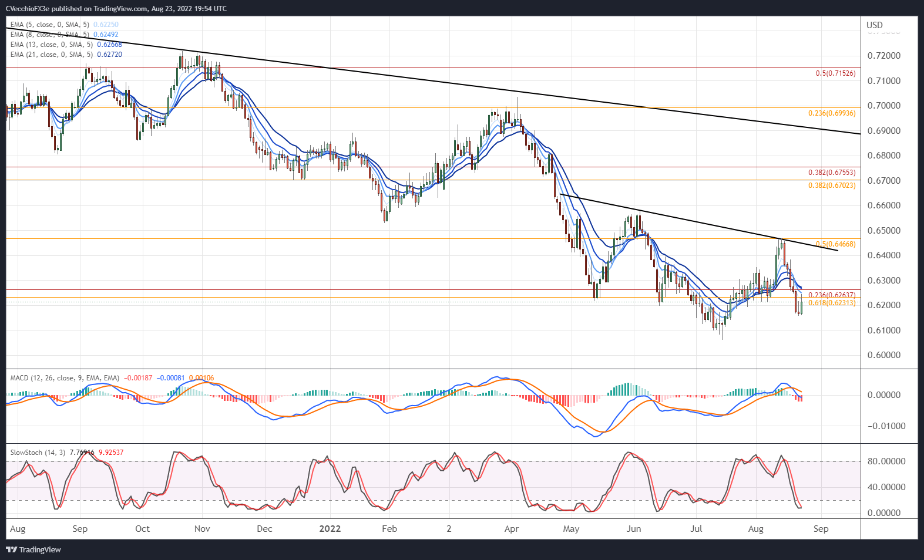Select the EMA (5, close, 0, SMA, 5) legend
This screenshot has width=924, height=560.
[x=50, y=25]
